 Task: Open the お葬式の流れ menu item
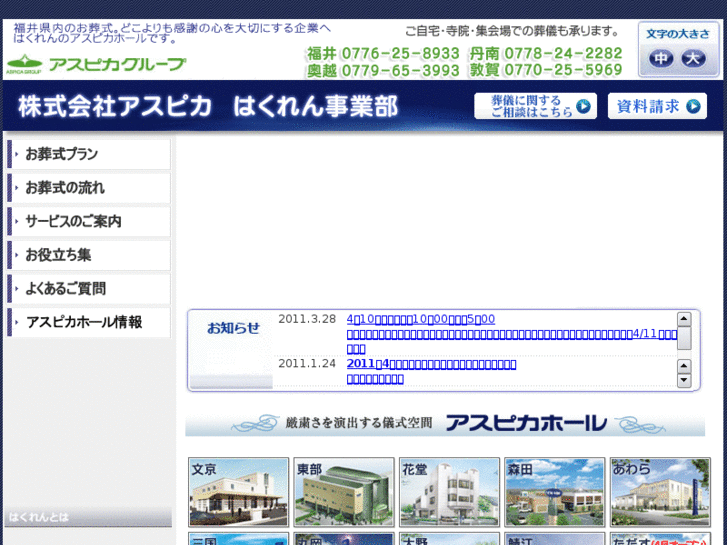[x=89, y=188]
